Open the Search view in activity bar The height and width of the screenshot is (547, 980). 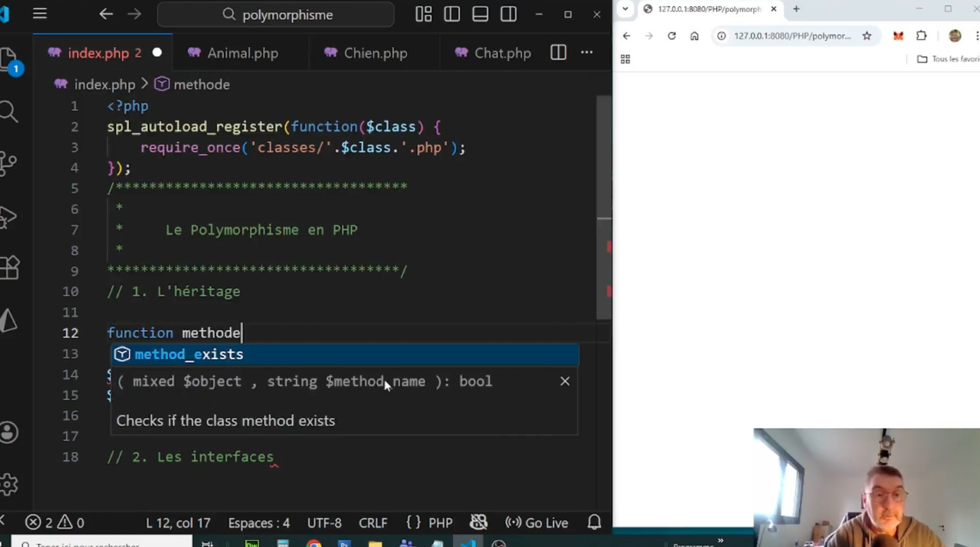8,111
